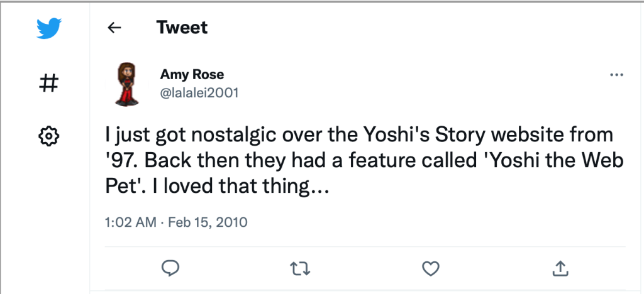Go back using the left arrow
Screen dimensions: 644x294
[114, 28]
